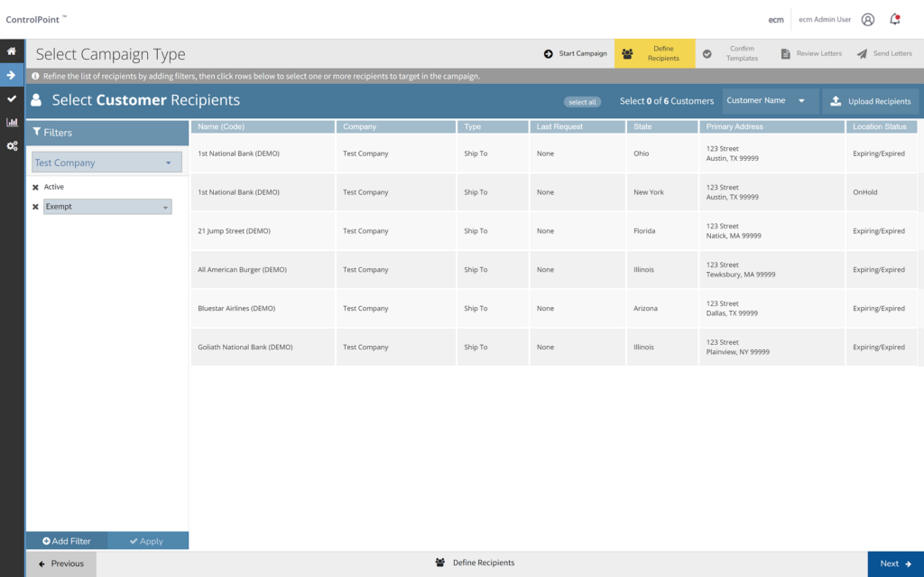Click the Add Filter button
The height and width of the screenshot is (577, 924).
click(67, 541)
